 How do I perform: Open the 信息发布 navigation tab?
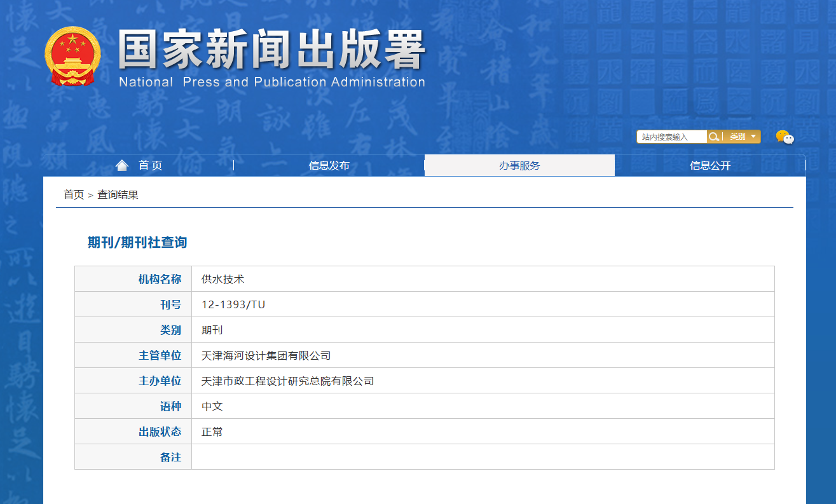coord(329,165)
